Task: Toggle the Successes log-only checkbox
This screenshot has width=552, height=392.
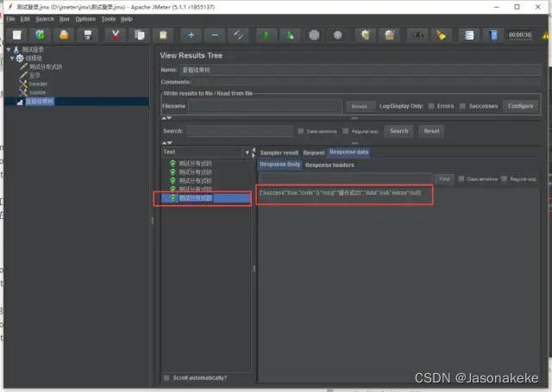Action: (x=462, y=106)
